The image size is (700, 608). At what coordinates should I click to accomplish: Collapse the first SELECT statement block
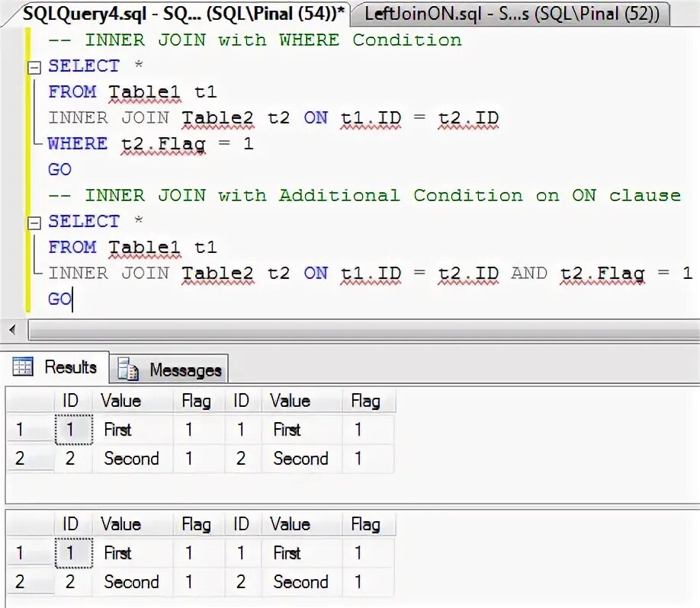[x=34, y=67]
